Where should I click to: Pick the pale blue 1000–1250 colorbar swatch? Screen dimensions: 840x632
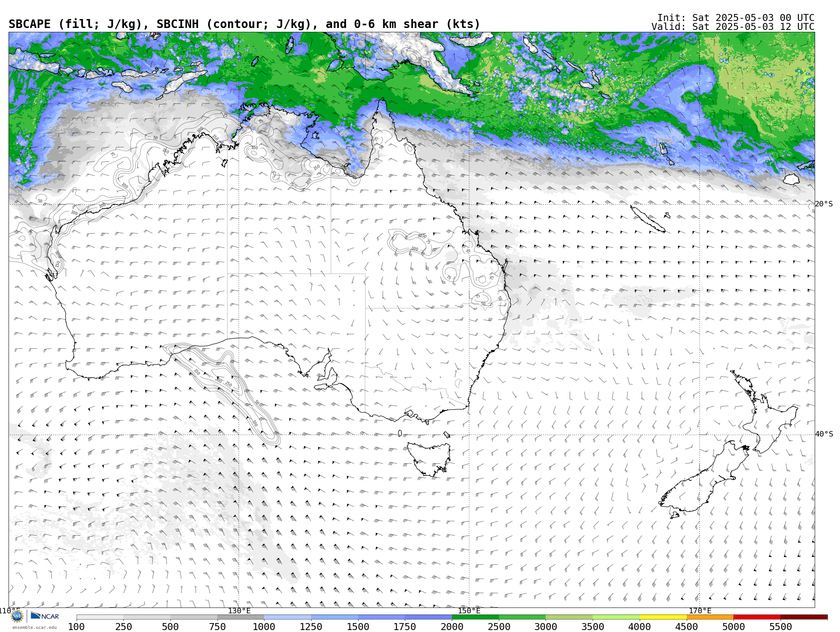pyautogui.click(x=287, y=617)
